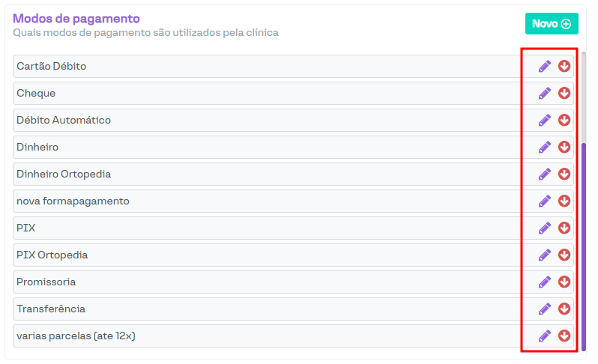Edit the varias parcelas (ate 12x) entry
The width and height of the screenshot is (598, 364).
(x=545, y=336)
